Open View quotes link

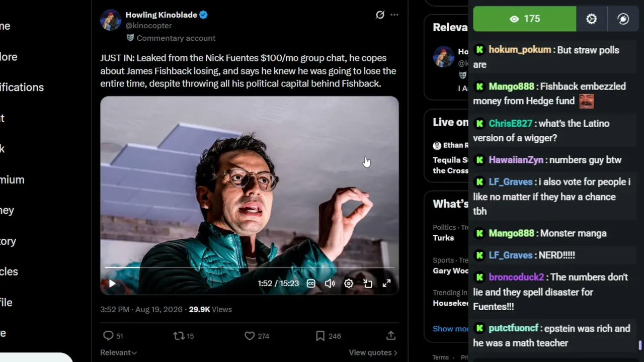click(373, 352)
